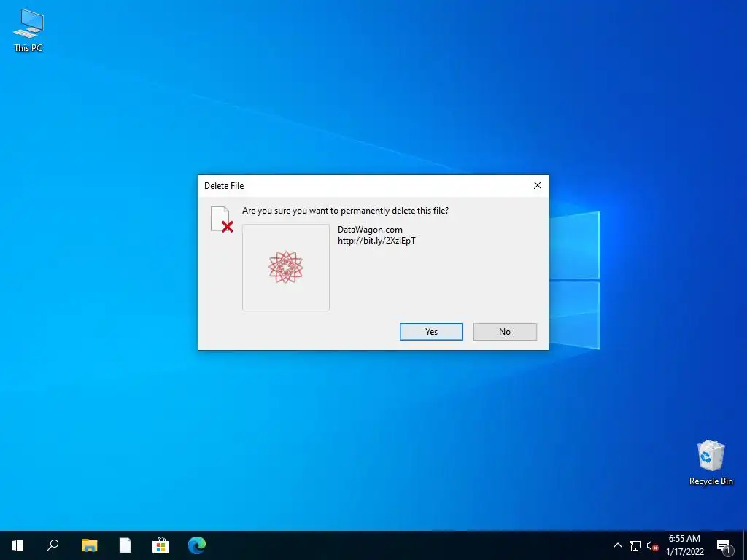The height and width of the screenshot is (560, 747).
Task: Confirm deletion with the Yes button
Action: click(x=431, y=332)
